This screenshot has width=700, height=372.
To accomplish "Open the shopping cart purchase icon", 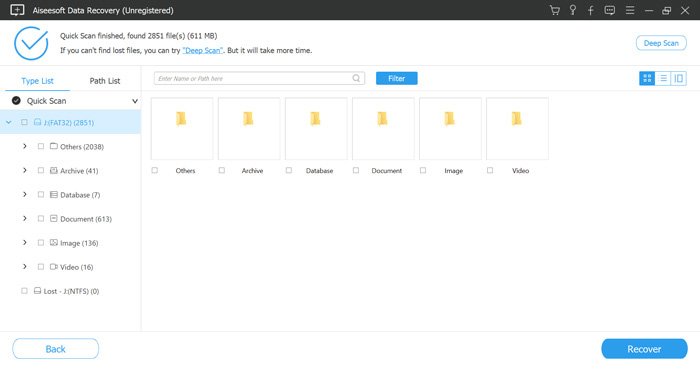I will [x=555, y=10].
